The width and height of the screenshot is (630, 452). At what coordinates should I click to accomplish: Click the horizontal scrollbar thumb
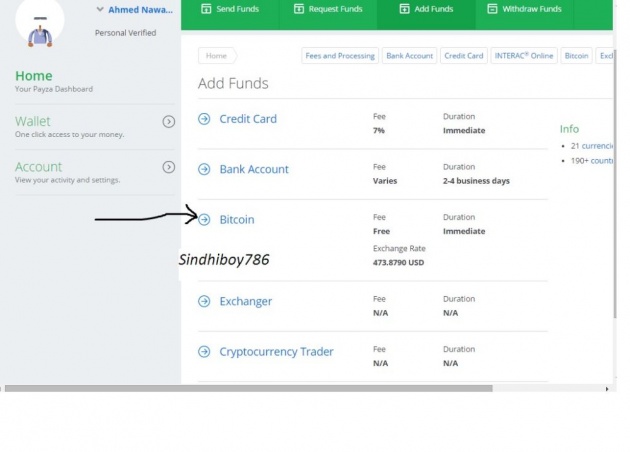tap(249, 389)
